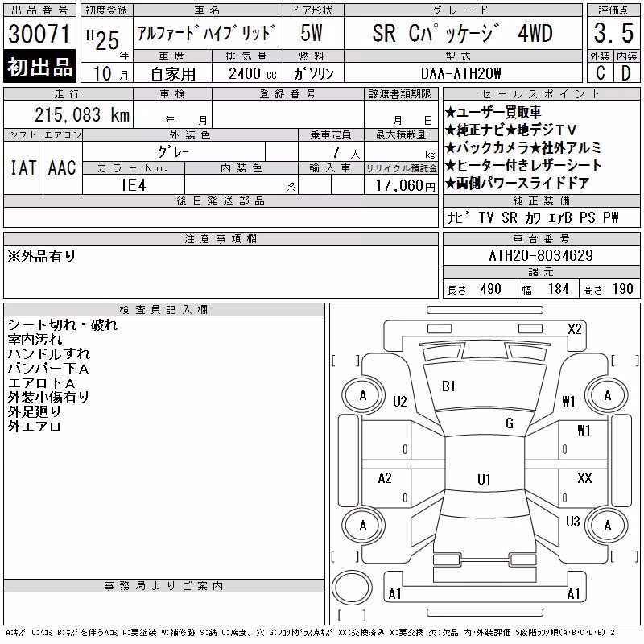Click the fuel type ガソリン

313,74
